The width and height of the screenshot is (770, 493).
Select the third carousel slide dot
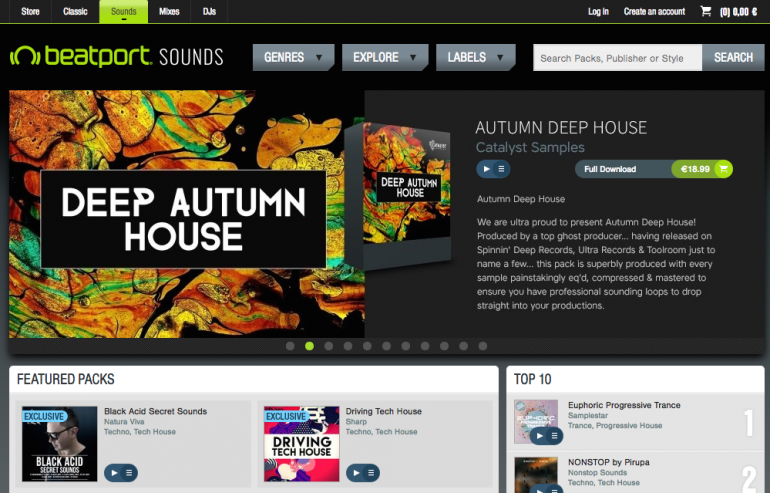[x=329, y=346]
